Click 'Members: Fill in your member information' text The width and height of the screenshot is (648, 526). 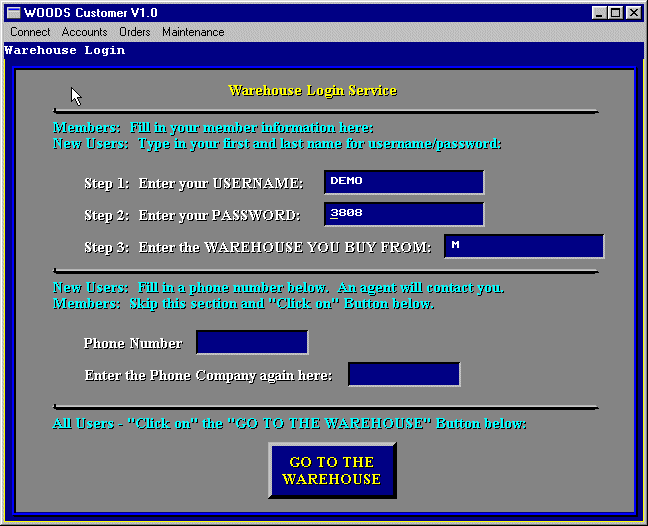tap(213, 128)
